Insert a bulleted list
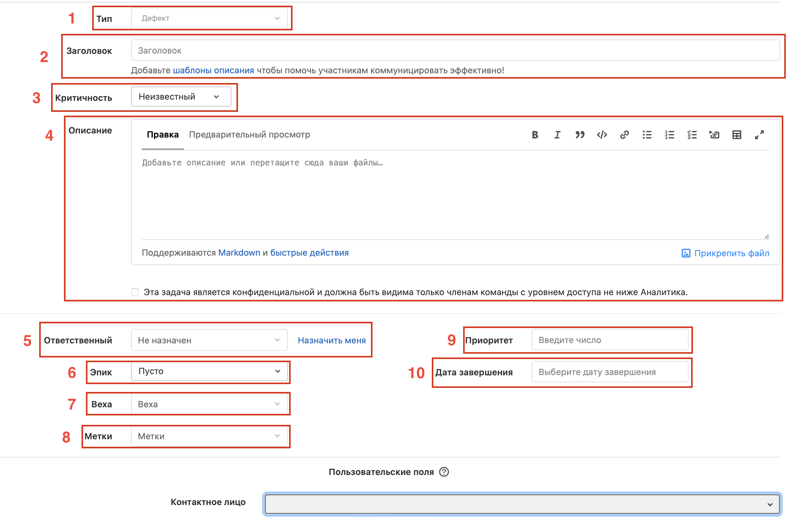This screenshot has width=809, height=532. [647, 135]
